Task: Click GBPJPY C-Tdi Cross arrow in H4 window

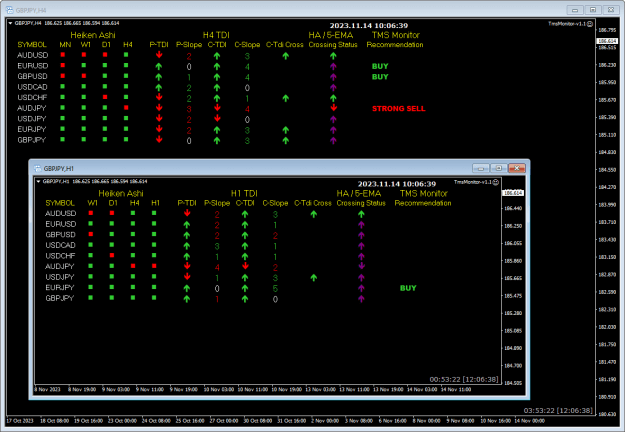Action: (x=285, y=140)
